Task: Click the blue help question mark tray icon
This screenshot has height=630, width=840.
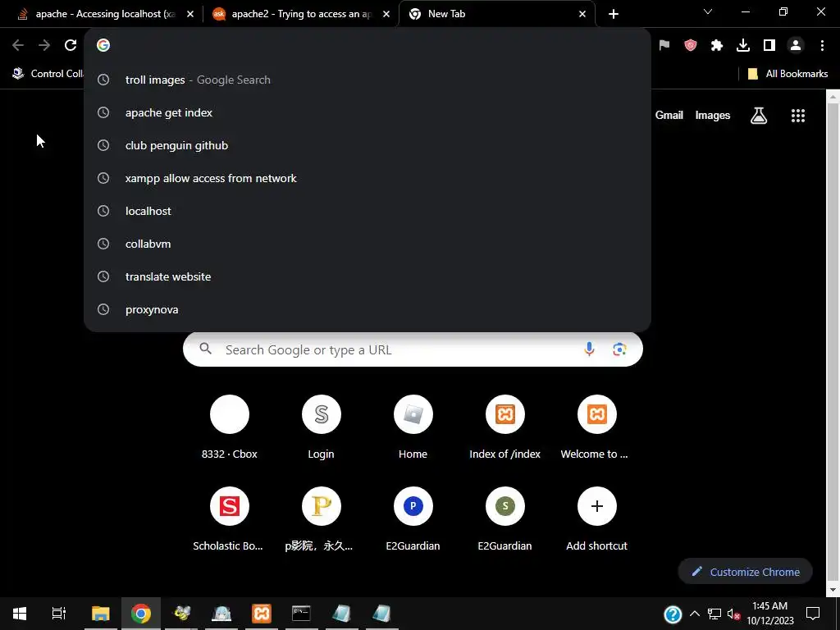Action: tap(673, 614)
